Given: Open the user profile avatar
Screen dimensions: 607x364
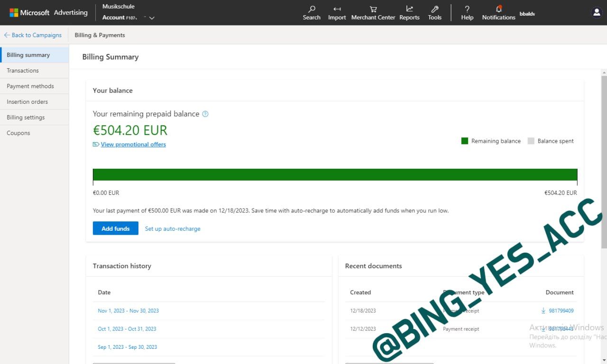Looking at the screenshot, I should coord(597,13).
